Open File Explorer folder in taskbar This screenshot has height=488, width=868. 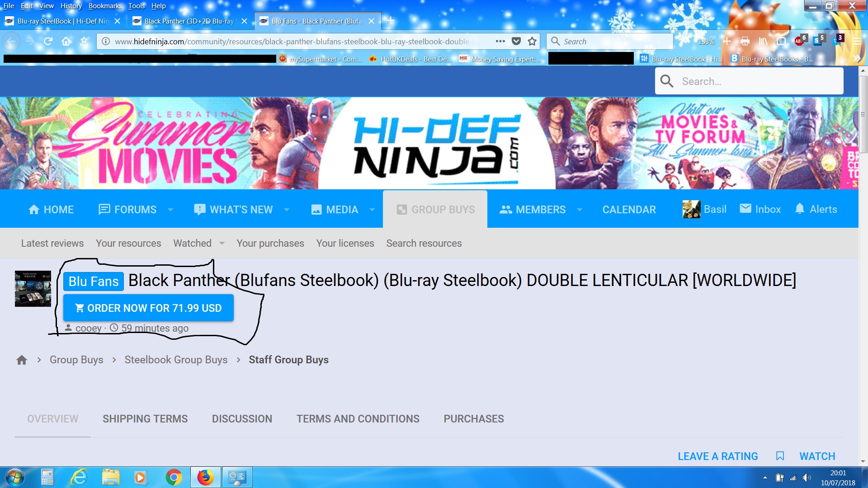point(111,477)
